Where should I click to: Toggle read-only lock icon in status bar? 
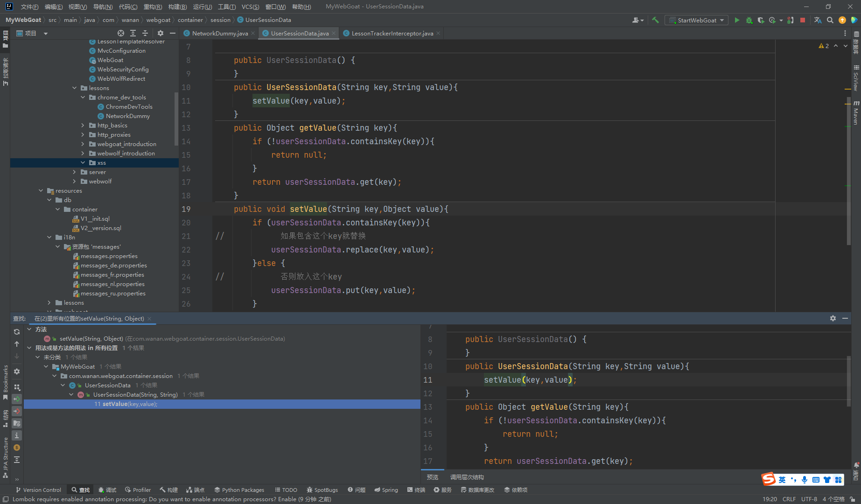pos(853,499)
